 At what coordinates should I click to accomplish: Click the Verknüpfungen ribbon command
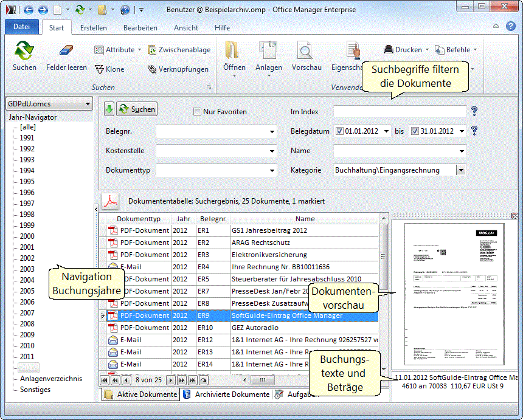coord(178,69)
